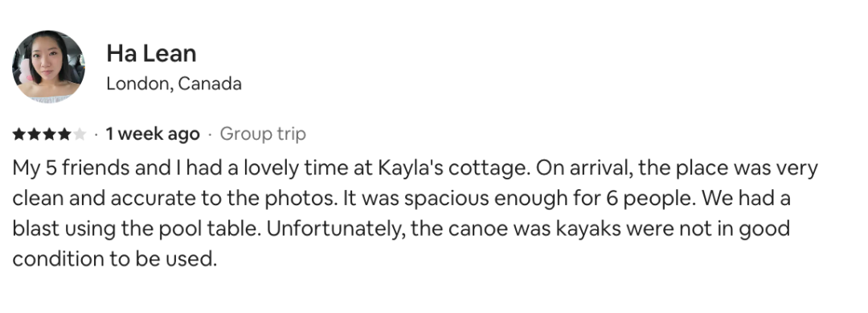The width and height of the screenshot is (868, 313).
Task: Click the 'Group trip' tag
Action: [x=263, y=134]
